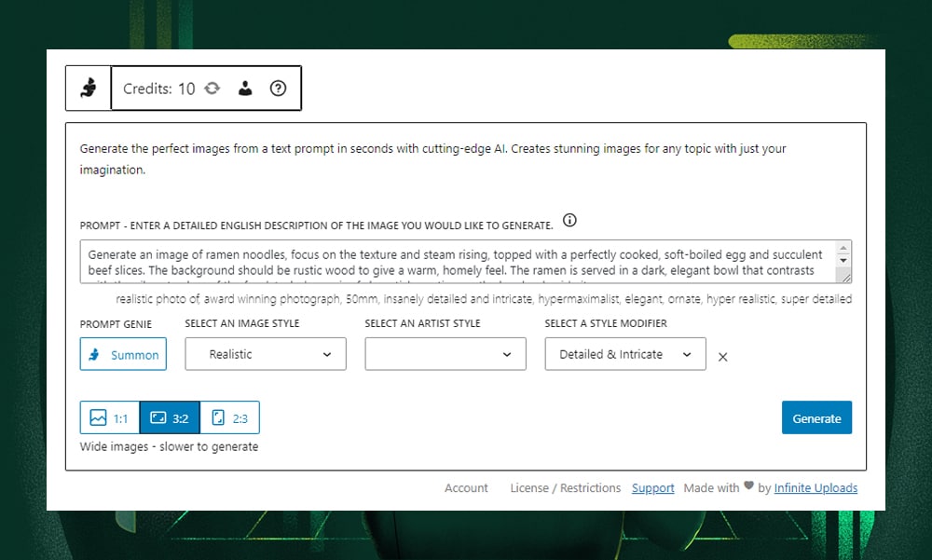Click the prompt textarea scrollbar down arrow
The width and height of the screenshot is (932, 560).
843,262
